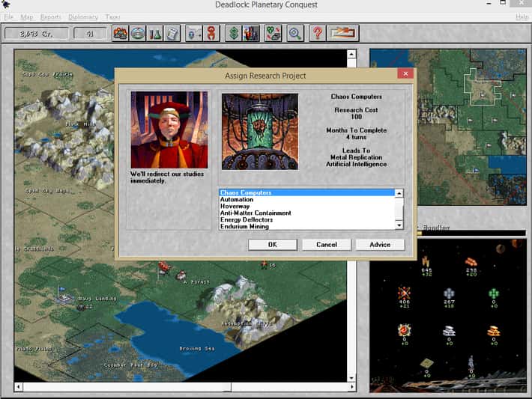The width and height of the screenshot is (532, 399).
Task: Click Cancel in Assign Research Project
Action: 327,245
